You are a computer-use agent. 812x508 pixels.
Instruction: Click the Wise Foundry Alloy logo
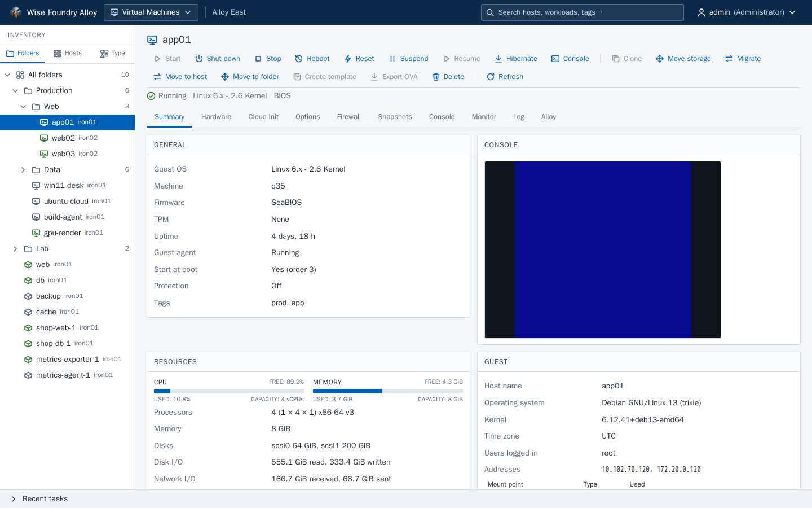(16, 12)
